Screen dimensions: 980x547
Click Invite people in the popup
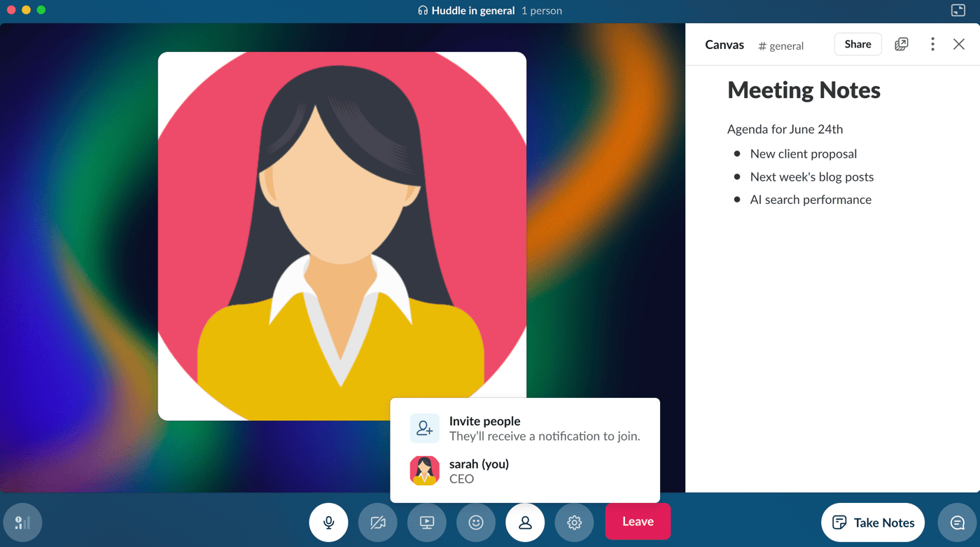(x=525, y=428)
